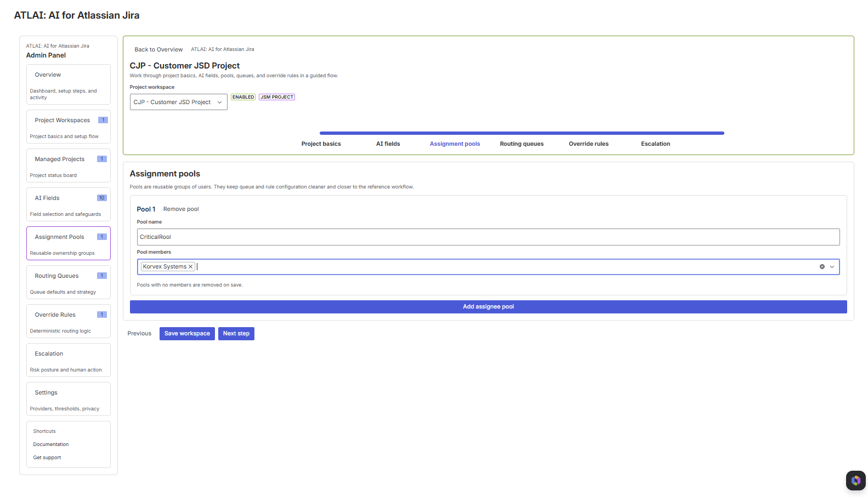This screenshot has height=497, width=868.
Task: Open the Documentation shortcut link
Action: click(x=51, y=444)
